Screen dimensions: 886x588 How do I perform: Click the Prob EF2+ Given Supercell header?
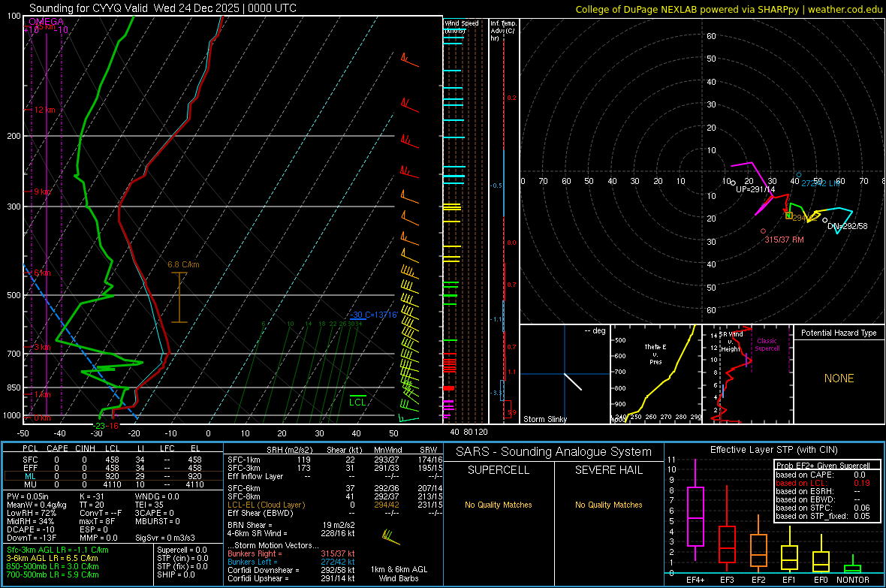pyautogui.click(x=821, y=466)
